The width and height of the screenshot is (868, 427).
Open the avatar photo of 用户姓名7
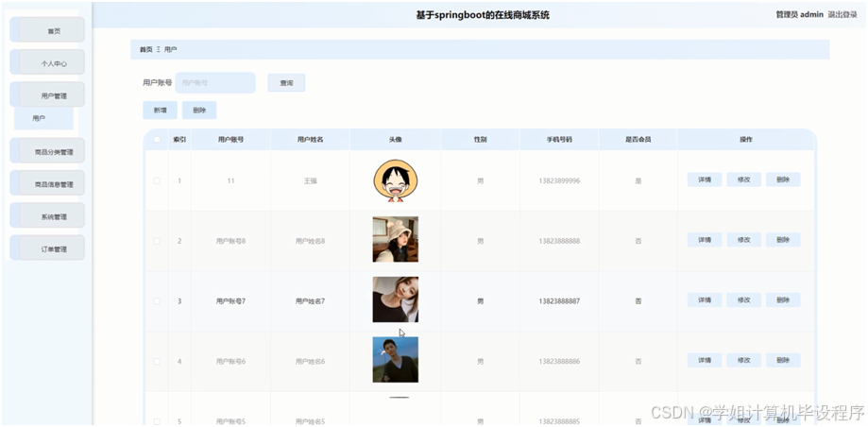[395, 299]
